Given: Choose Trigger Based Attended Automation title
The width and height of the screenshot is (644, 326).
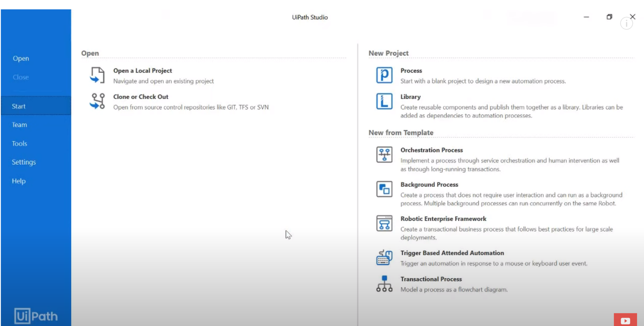Looking at the screenshot, I should (452, 253).
